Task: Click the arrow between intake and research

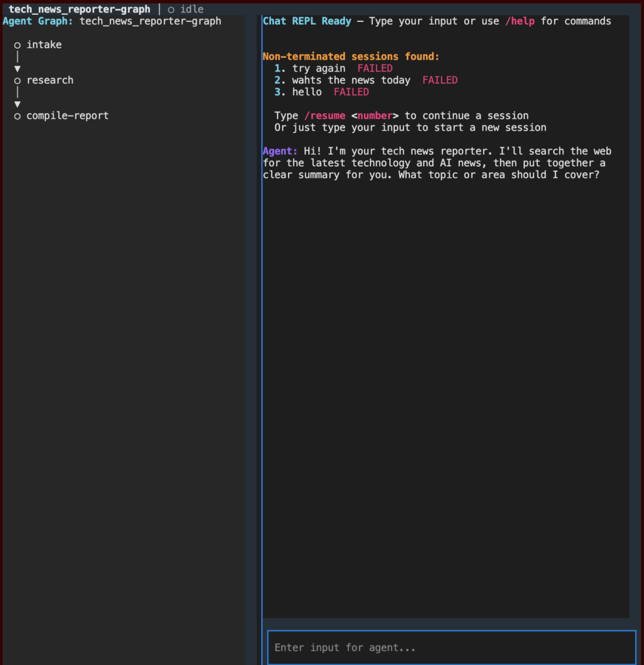Action: [18, 68]
